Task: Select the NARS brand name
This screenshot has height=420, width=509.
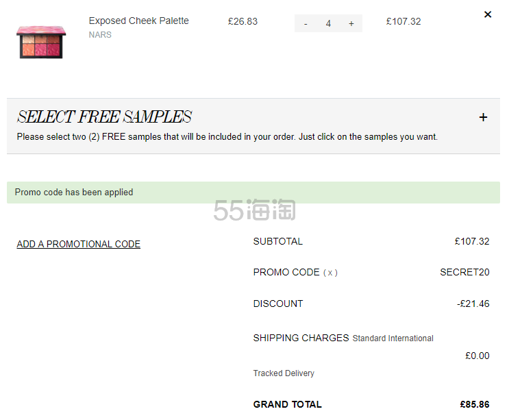Action: click(100, 35)
